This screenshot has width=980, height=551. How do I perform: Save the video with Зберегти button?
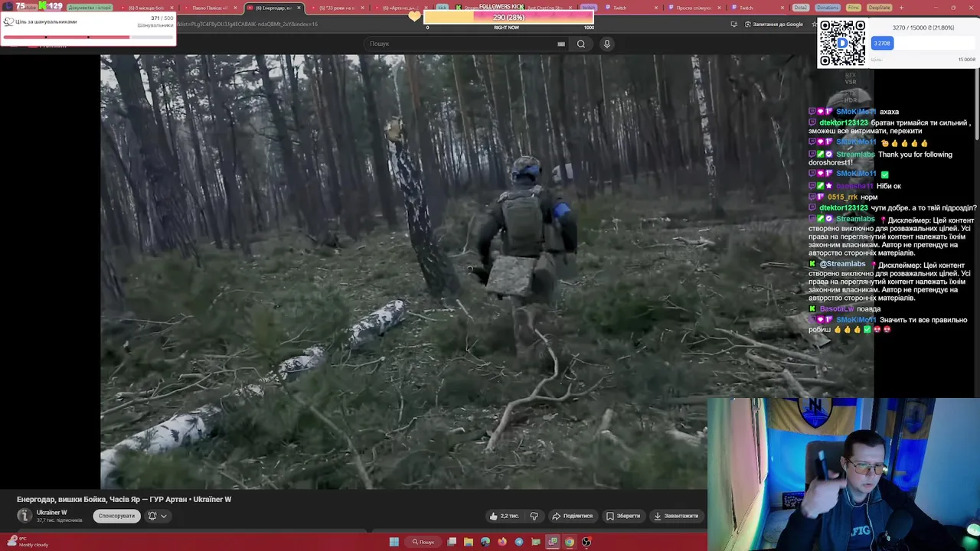pos(623,516)
